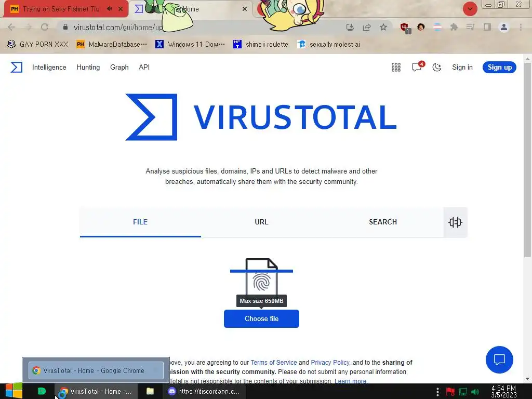Click the Sign up button
Screen dimensions: 532x399
tap(499, 67)
